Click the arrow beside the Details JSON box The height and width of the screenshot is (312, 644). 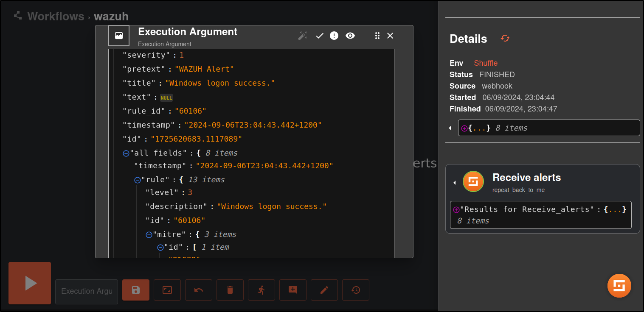450,128
